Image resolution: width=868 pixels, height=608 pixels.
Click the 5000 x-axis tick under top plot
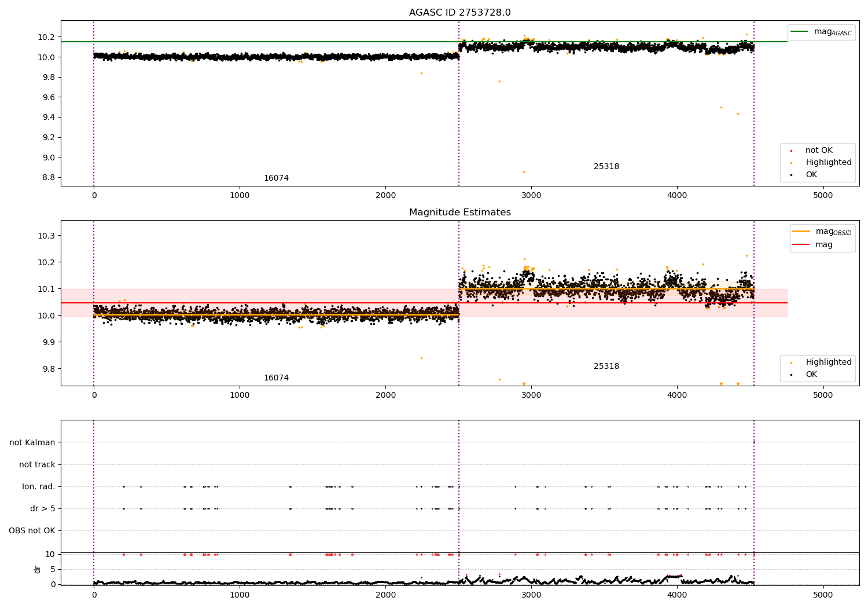click(x=823, y=196)
